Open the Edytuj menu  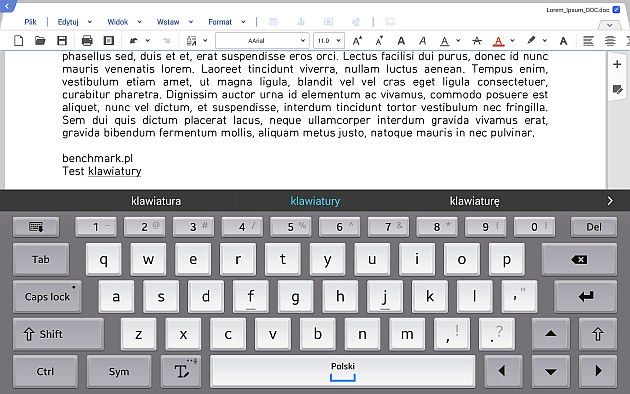tap(68, 22)
